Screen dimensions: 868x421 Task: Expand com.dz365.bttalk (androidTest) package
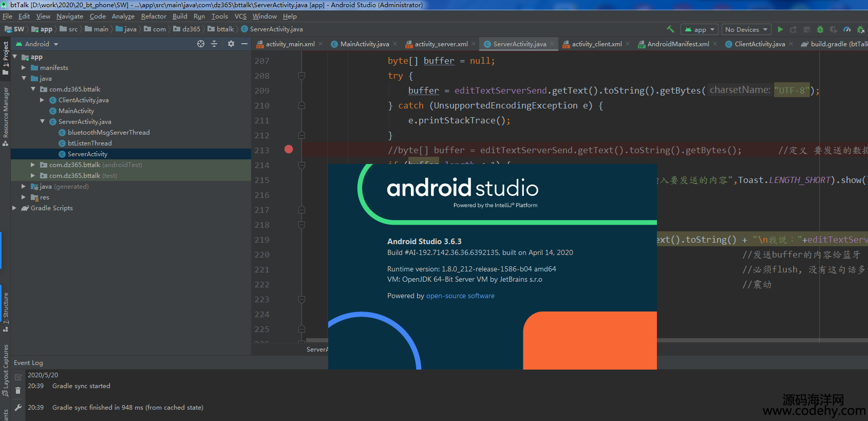[x=33, y=164]
